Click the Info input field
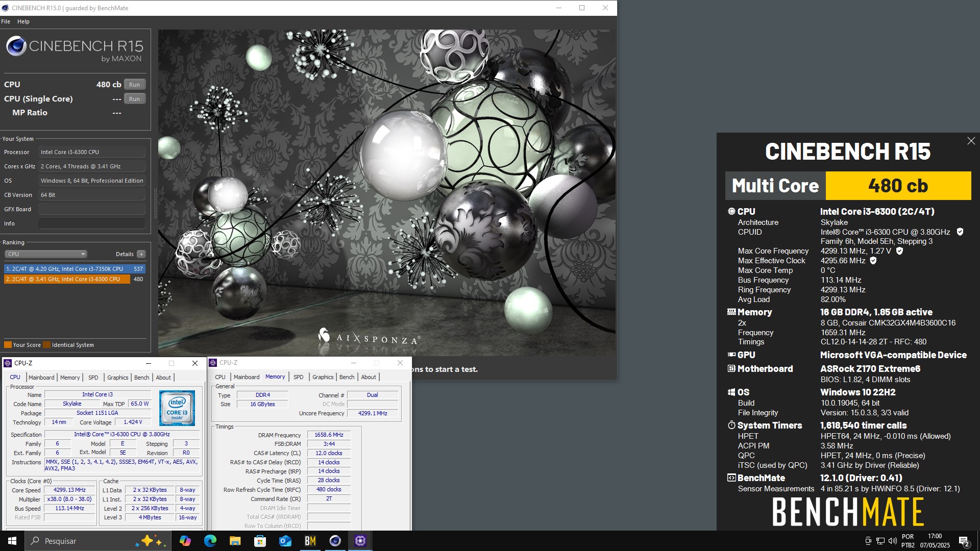 tap(92, 223)
